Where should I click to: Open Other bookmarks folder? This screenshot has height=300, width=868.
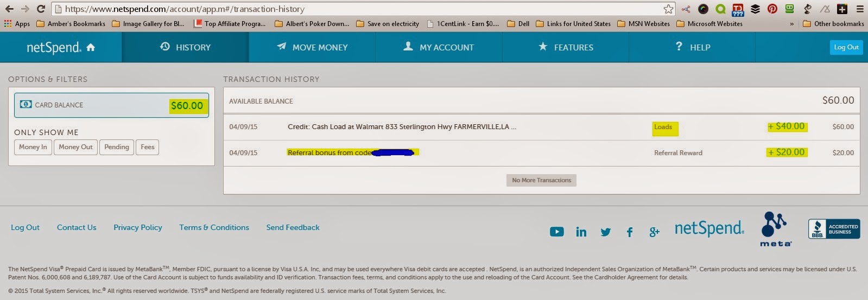coord(833,23)
